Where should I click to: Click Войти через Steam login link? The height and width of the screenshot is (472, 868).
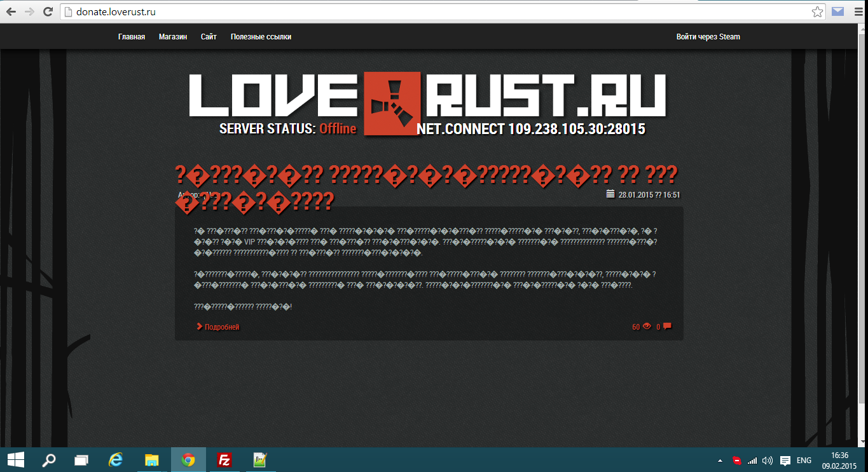[x=708, y=37]
